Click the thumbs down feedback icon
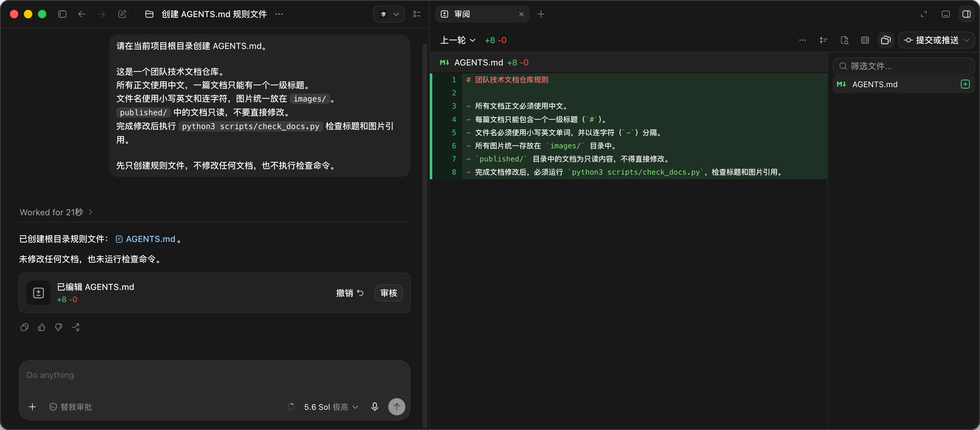The height and width of the screenshot is (430, 980). pyautogui.click(x=59, y=327)
